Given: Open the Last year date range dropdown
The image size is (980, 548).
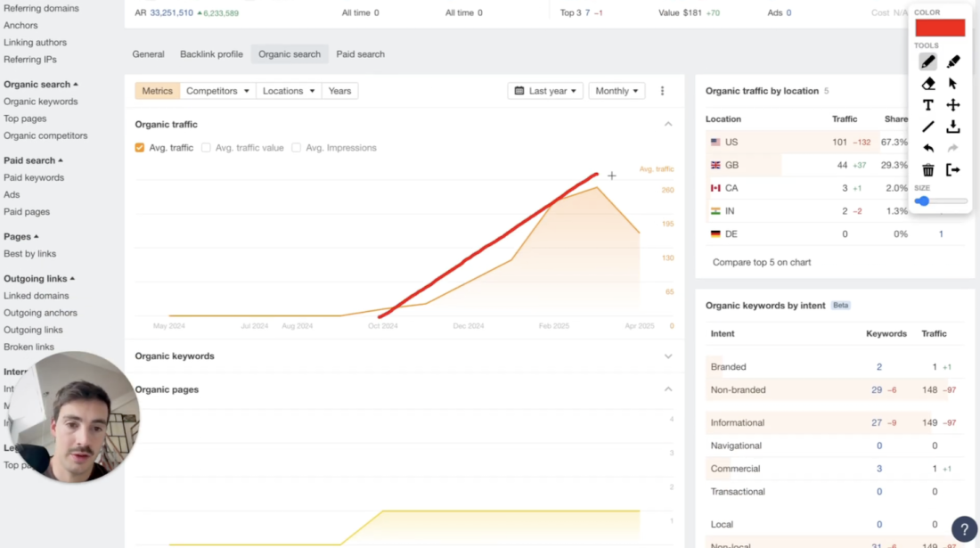Looking at the screenshot, I should tap(545, 91).
